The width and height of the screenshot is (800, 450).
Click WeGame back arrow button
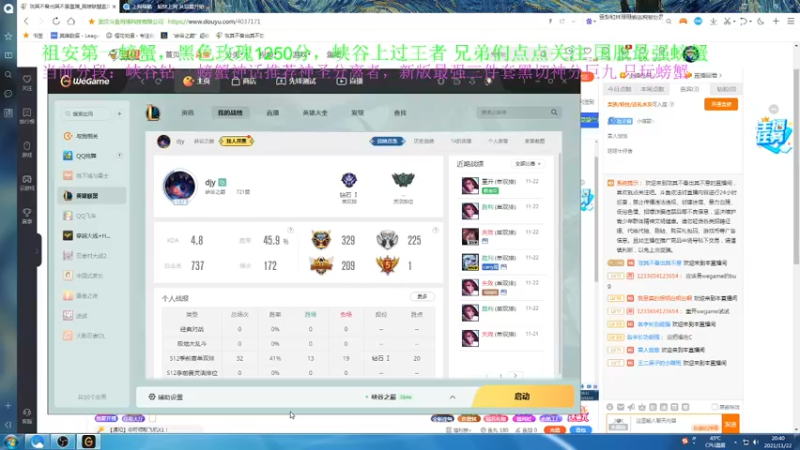143,81
